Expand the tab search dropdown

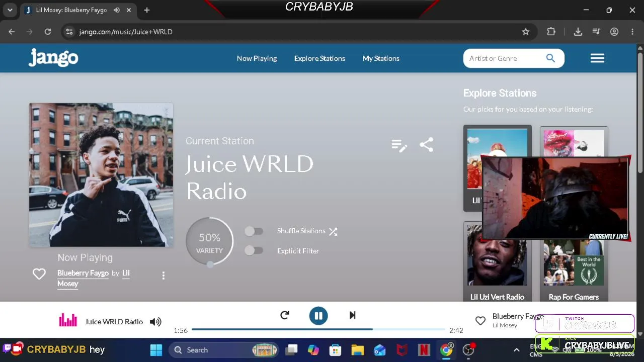(x=10, y=10)
